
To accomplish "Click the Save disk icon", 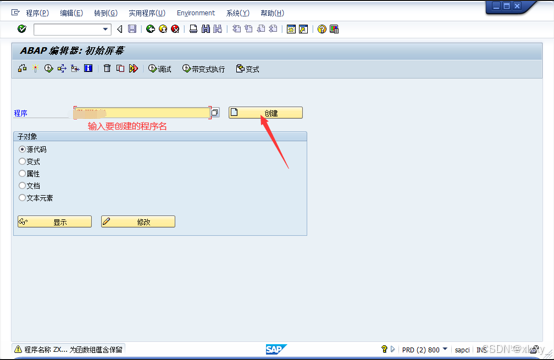I will click(132, 29).
